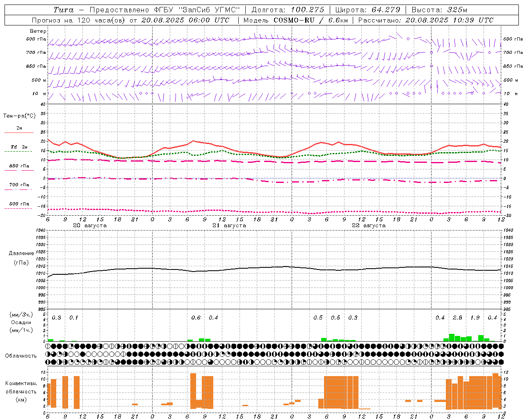Click the "Высота: 325м" header field
This screenshot has width=525, height=420.
point(439,10)
